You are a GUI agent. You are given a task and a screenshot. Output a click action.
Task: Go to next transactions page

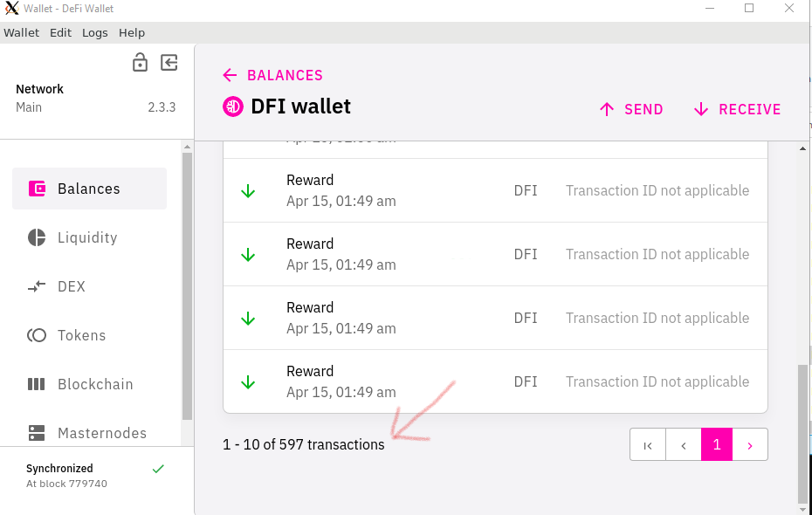(750, 444)
